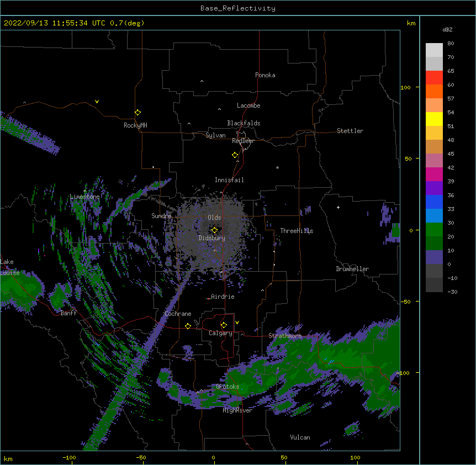Click the red swatch in the dBZ legend
This screenshot has height=465, width=476.
434,77
